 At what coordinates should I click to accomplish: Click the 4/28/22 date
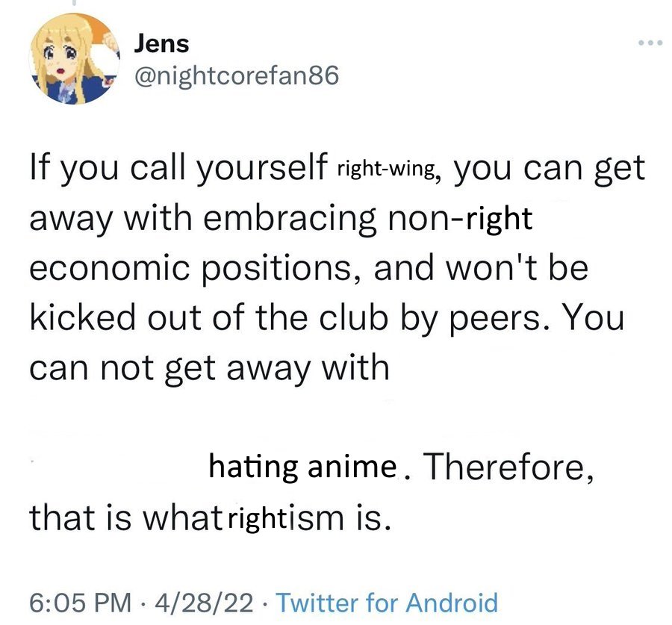pos(204,603)
